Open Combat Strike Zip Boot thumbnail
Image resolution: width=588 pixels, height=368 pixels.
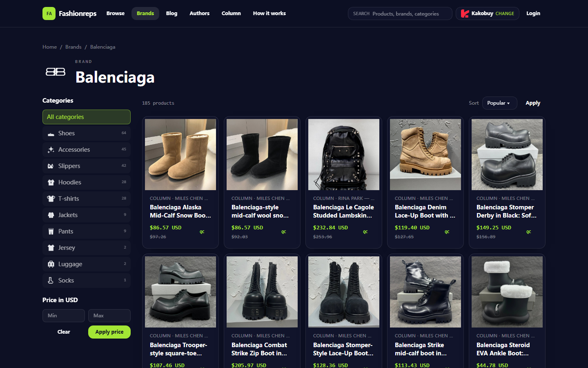pyautogui.click(x=262, y=292)
